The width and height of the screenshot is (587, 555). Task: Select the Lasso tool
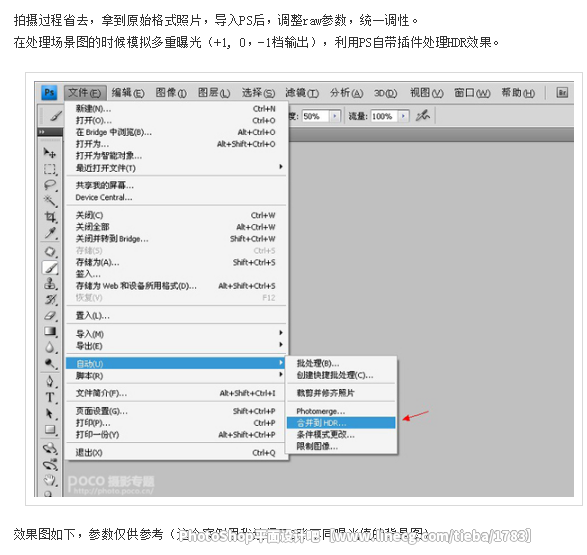point(50,185)
